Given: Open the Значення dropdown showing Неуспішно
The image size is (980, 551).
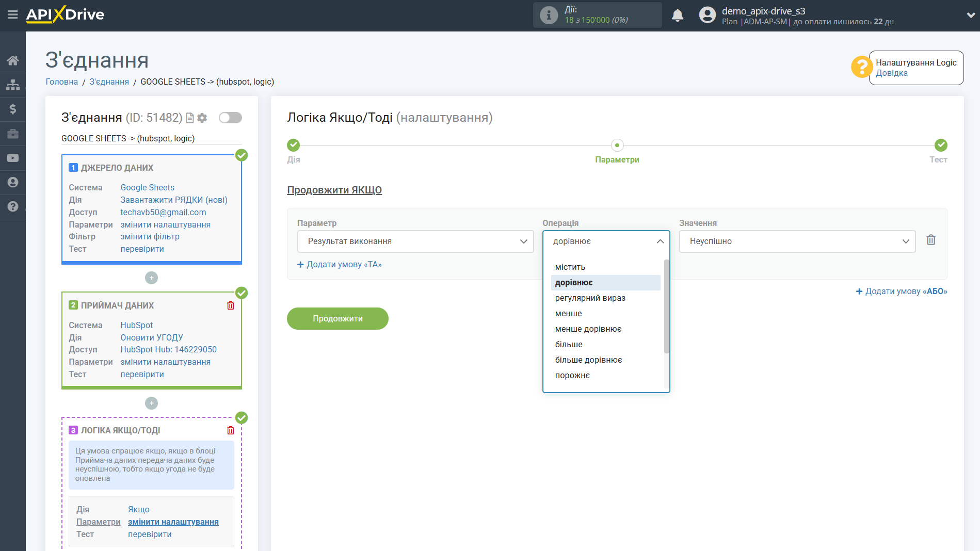Looking at the screenshot, I should [797, 241].
